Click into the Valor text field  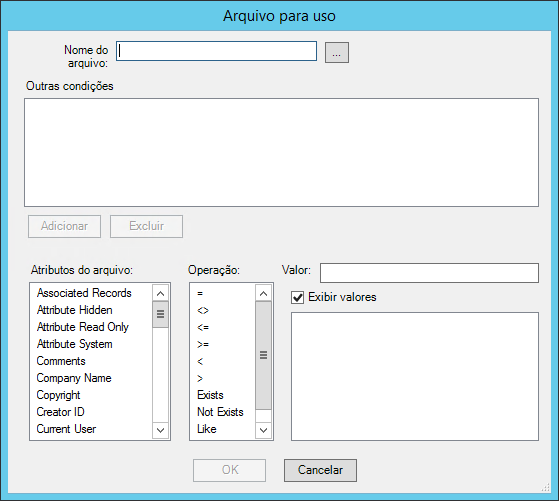[429, 273]
